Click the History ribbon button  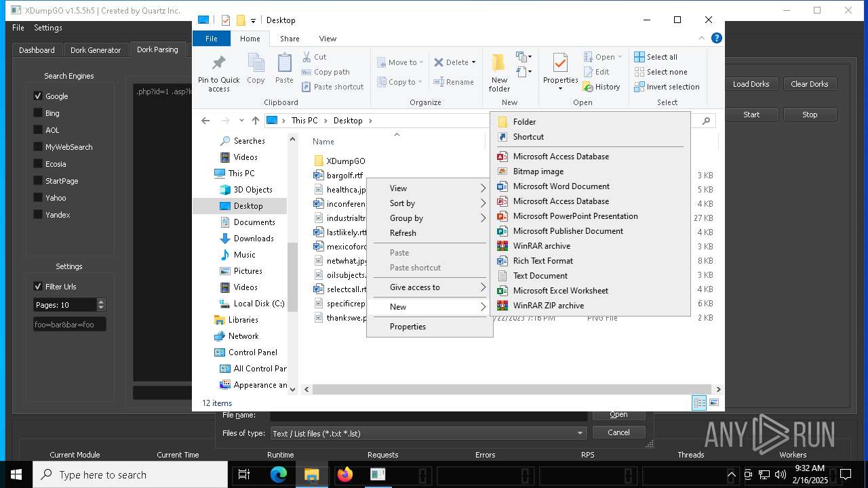click(x=601, y=87)
